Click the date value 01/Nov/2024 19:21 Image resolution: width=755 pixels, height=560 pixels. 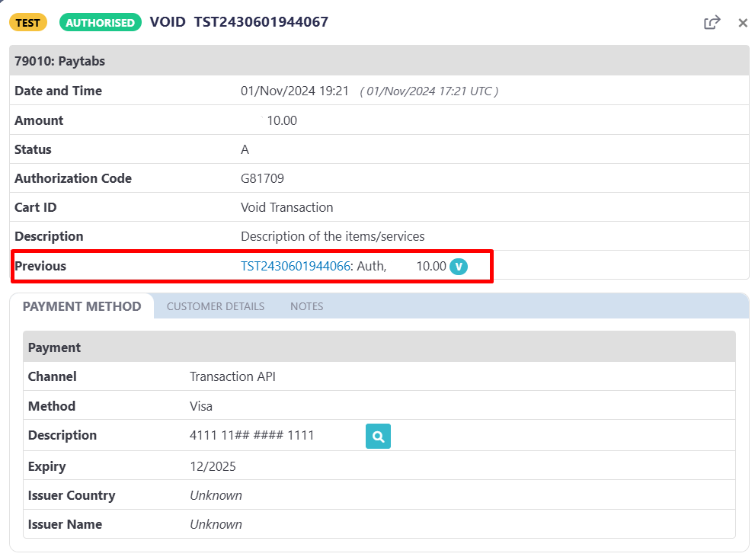pos(295,91)
